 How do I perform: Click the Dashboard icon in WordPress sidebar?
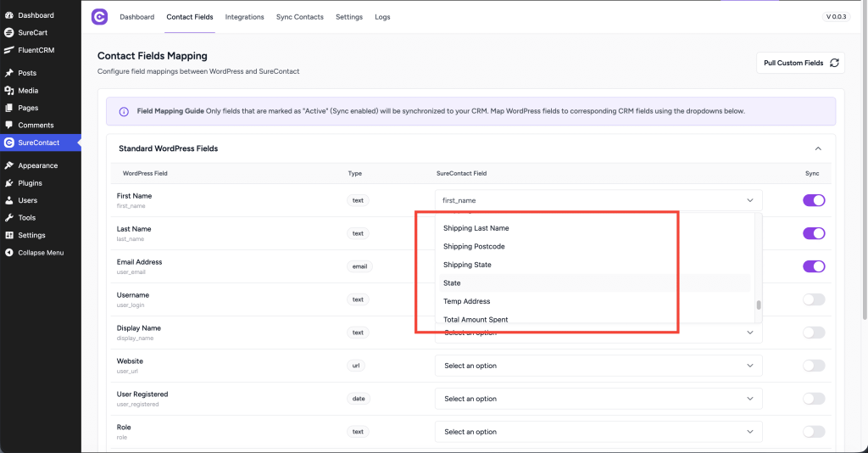(8, 15)
